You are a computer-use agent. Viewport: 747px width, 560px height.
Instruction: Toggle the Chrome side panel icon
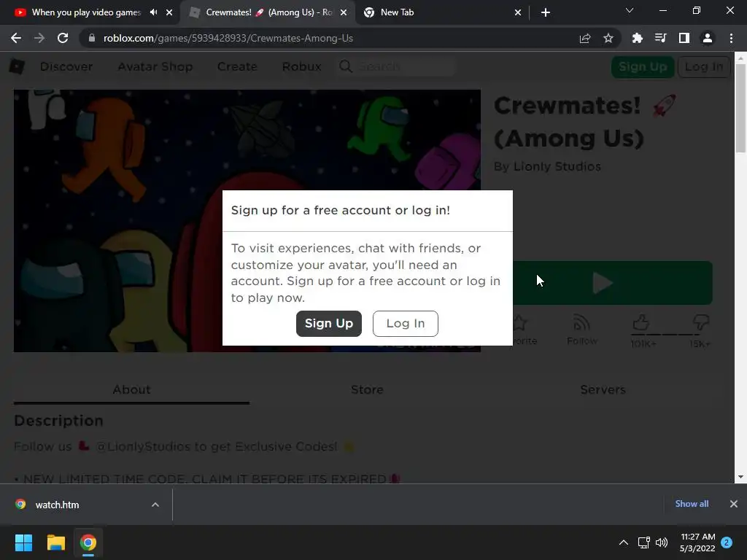point(684,38)
